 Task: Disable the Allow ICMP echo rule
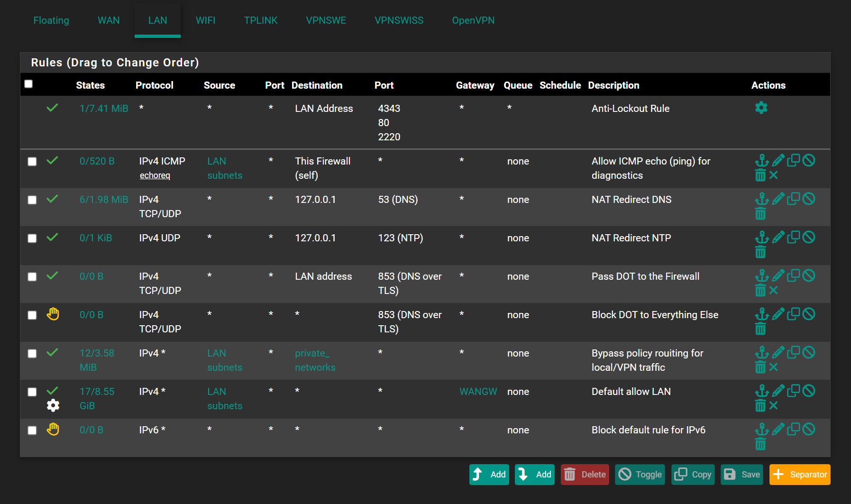(809, 160)
